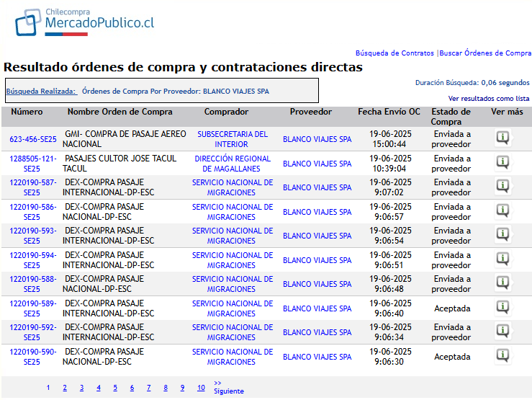Go to Buscar Órdenes de Compra
The height and width of the screenshot is (400, 532).
[x=484, y=53]
